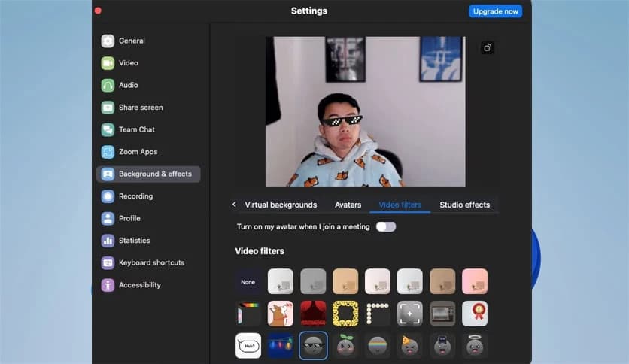Viewport: 629px width, 364px height.
Task: Apply the Huh? speech bubble filter
Action: point(248,346)
